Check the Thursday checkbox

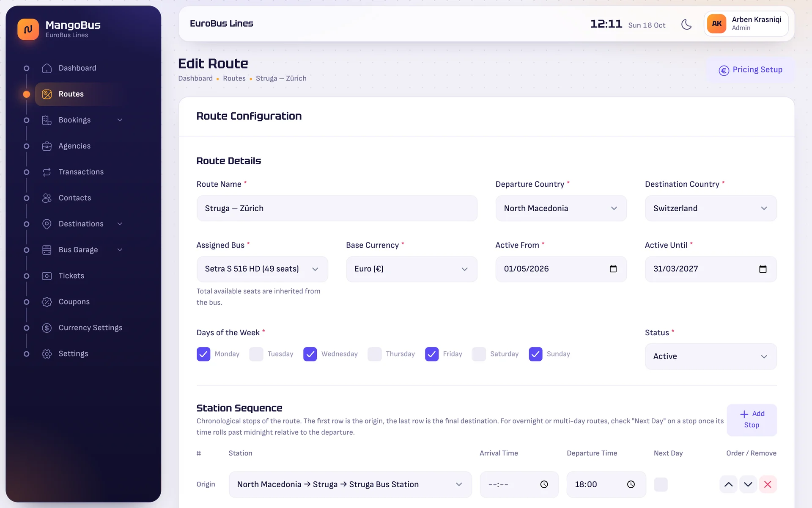click(x=375, y=354)
